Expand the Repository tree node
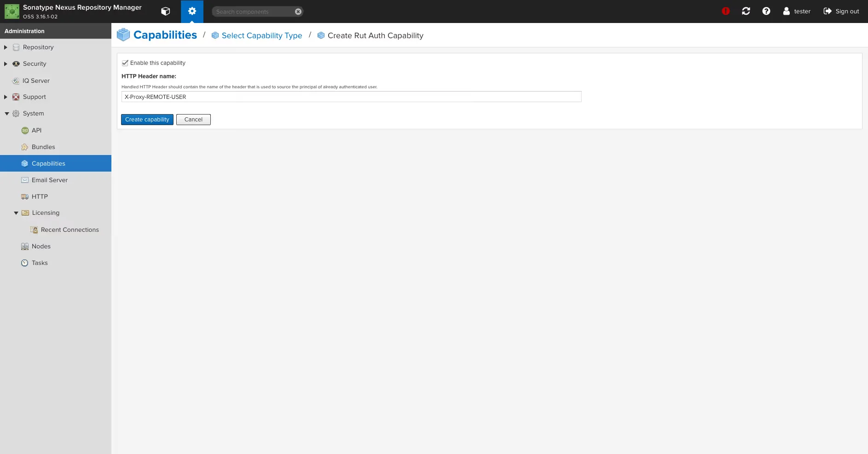868x454 pixels. coord(6,47)
